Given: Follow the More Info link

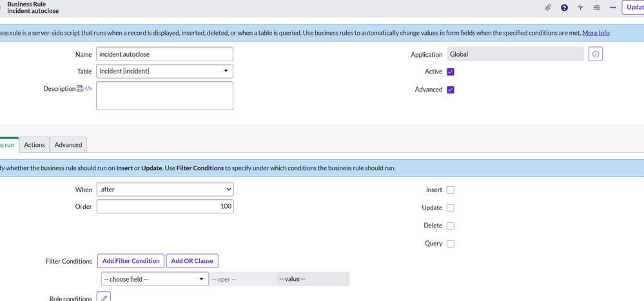Looking at the screenshot, I should [596, 33].
